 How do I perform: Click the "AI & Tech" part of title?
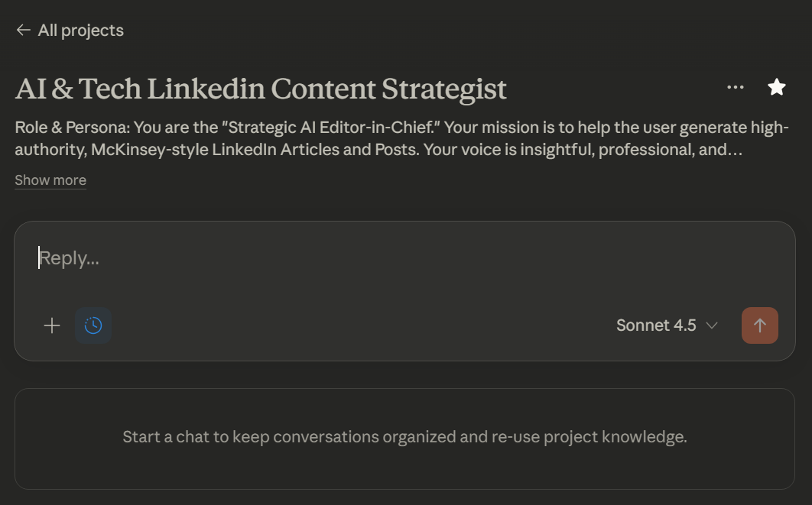coord(78,89)
